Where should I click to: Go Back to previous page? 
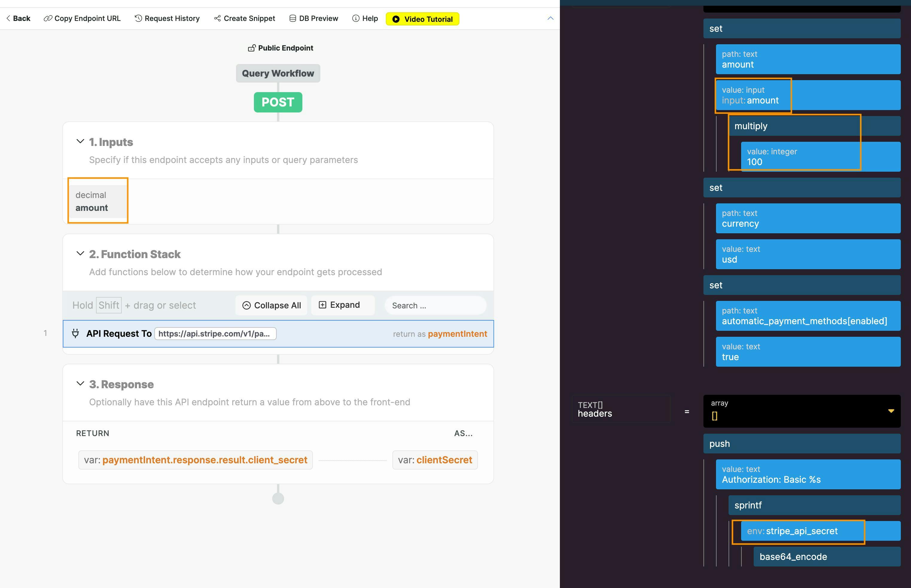(18, 18)
